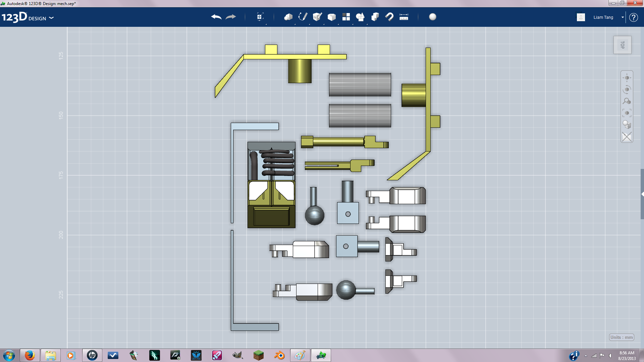Open the Sketch tool
644x362 pixels.
click(303, 17)
